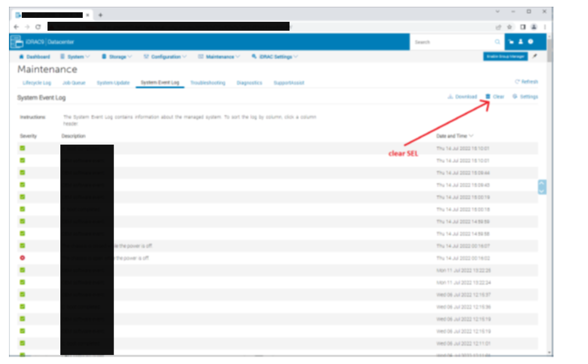
Task: Click the down chevron on the floating scroll widget
Action: (x=542, y=190)
